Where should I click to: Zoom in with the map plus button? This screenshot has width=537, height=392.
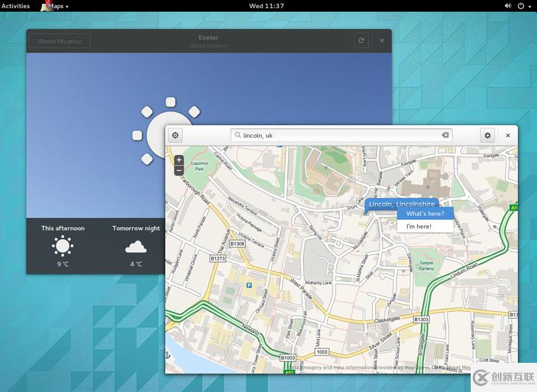click(x=179, y=160)
